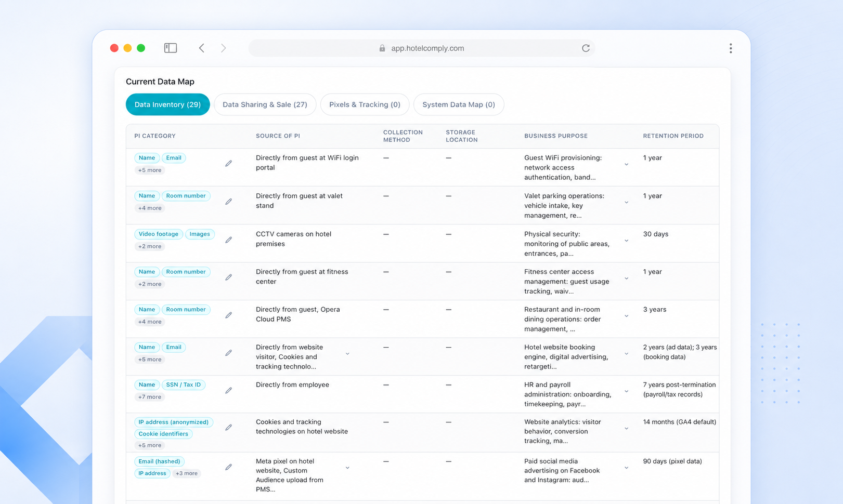This screenshot has width=843, height=504.
Task: Expand Restaurant and in-room dining purpose
Action: point(626,316)
